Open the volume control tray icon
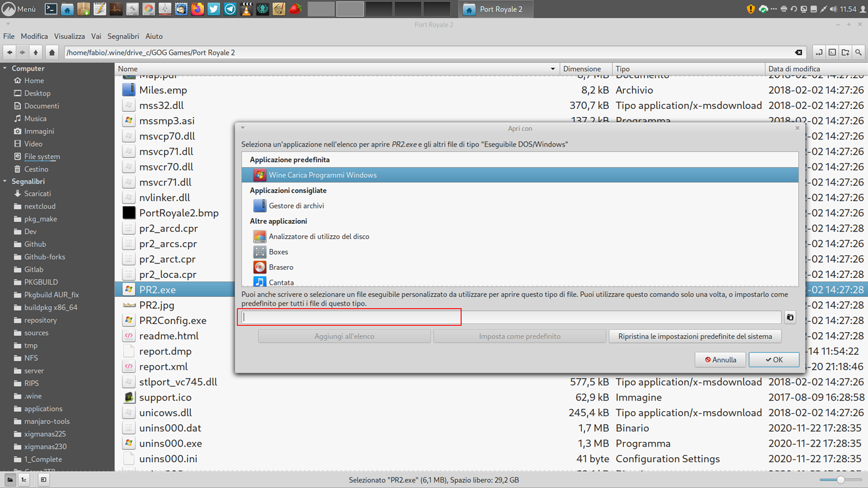This screenshot has width=868, height=488. click(x=833, y=9)
